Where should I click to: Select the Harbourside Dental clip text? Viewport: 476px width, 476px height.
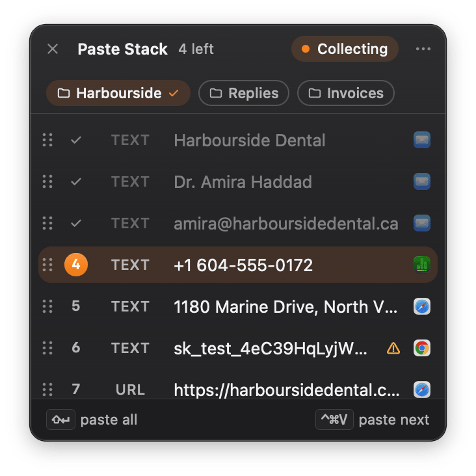coord(250,140)
